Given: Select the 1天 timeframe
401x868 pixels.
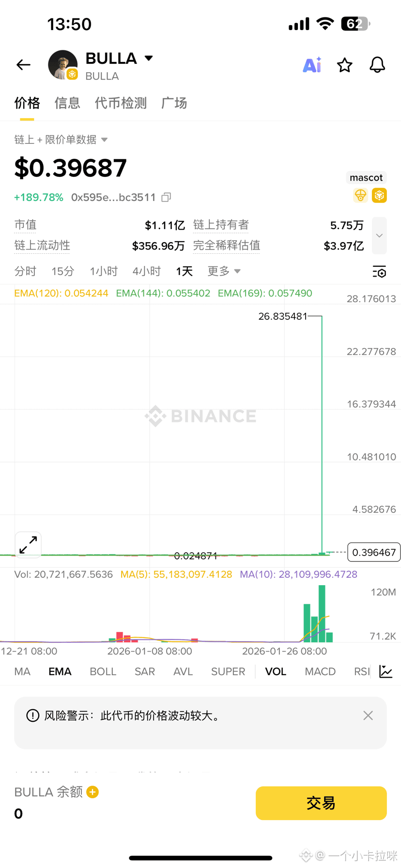Looking at the screenshot, I should pyautogui.click(x=184, y=271).
